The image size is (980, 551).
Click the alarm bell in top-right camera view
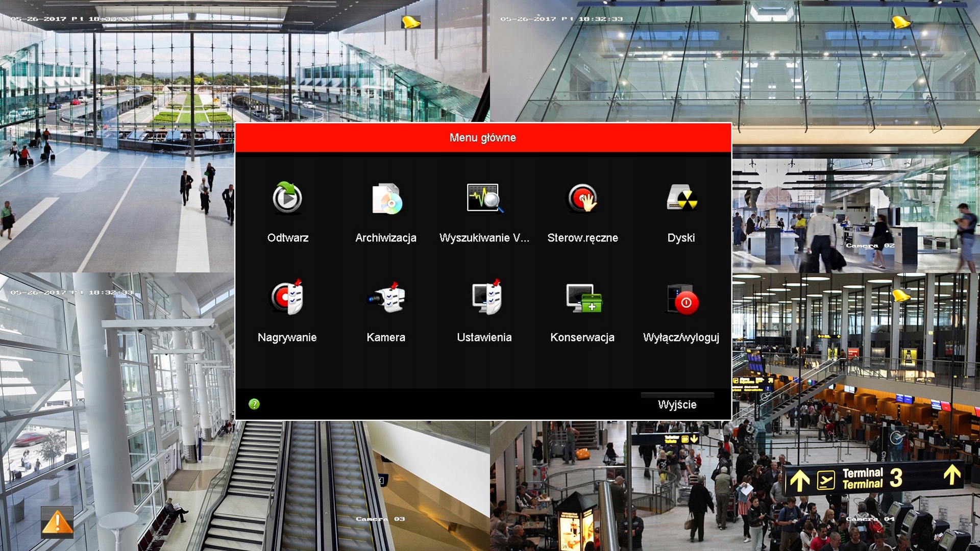[x=900, y=22]
